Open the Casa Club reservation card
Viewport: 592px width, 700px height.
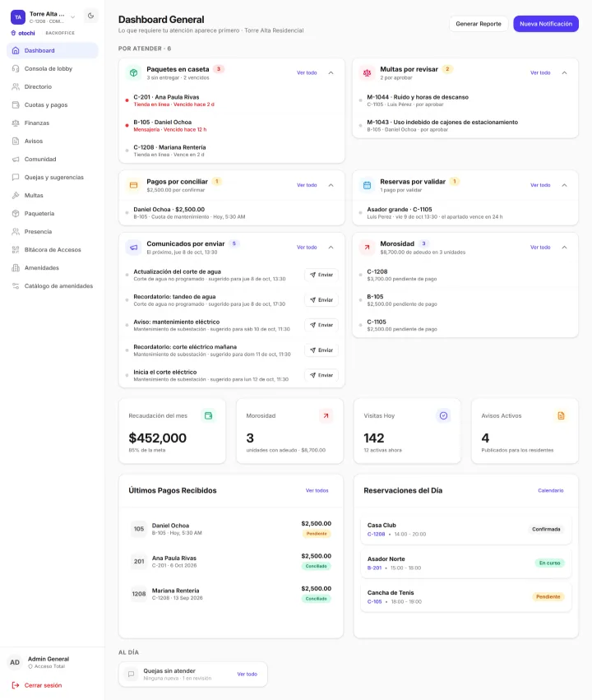pyautogui.click(x=465, y=529)
